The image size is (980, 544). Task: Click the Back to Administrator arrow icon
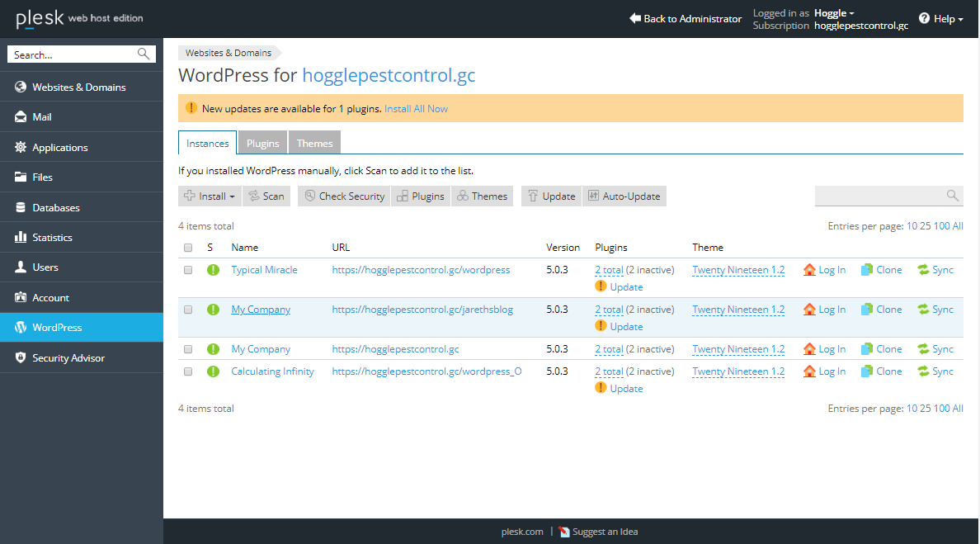(635, 18)
